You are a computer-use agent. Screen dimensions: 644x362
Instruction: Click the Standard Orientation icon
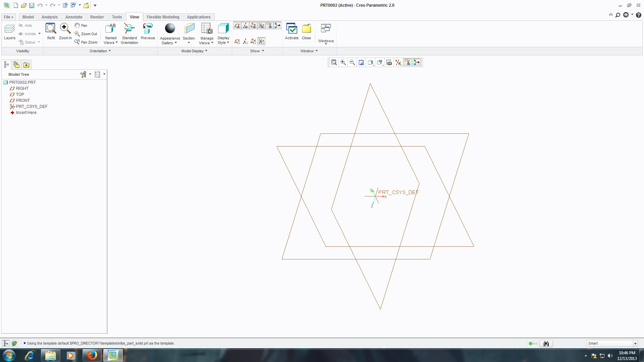pos(129,29)
